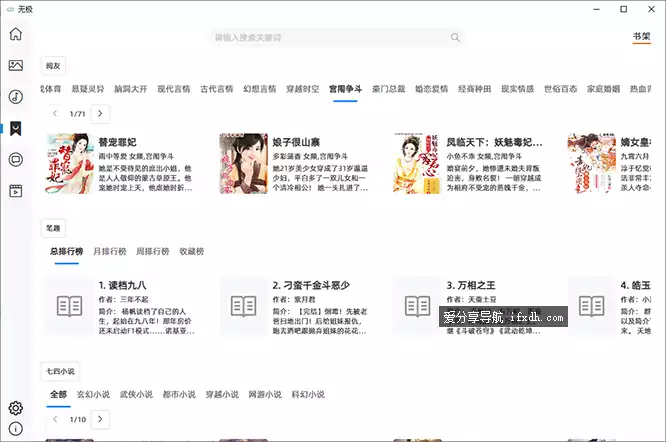666x442 pixels.
Task: Switch to 月排行榜 ranking tab
Action: [x=110, y=251]
